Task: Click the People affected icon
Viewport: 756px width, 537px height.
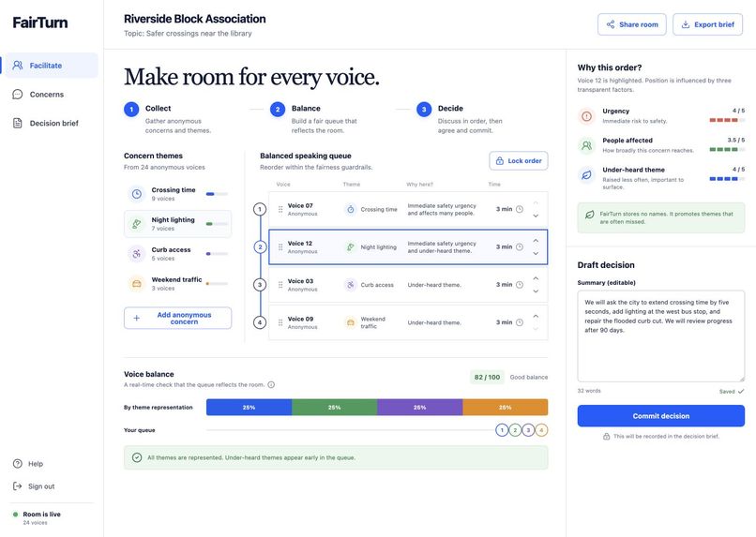Action: pos(586,145)
